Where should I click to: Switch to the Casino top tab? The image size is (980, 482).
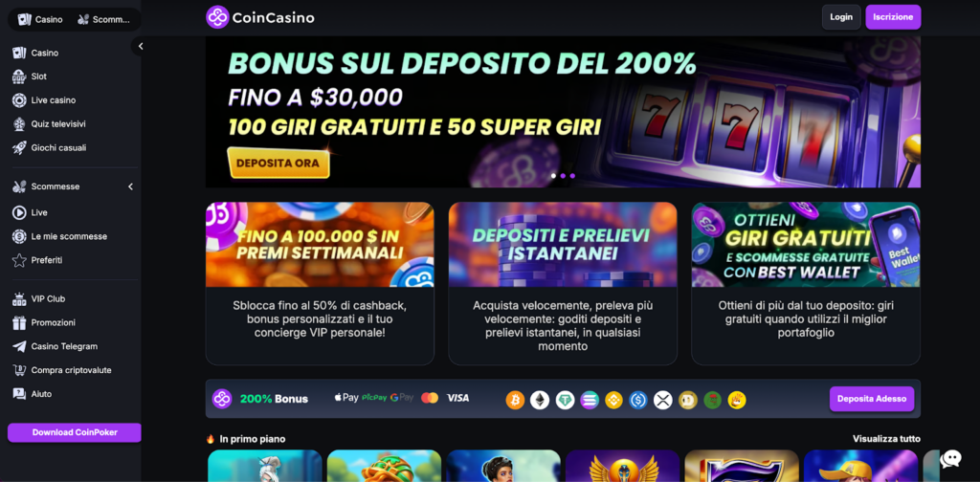click(x=40, y=19)
